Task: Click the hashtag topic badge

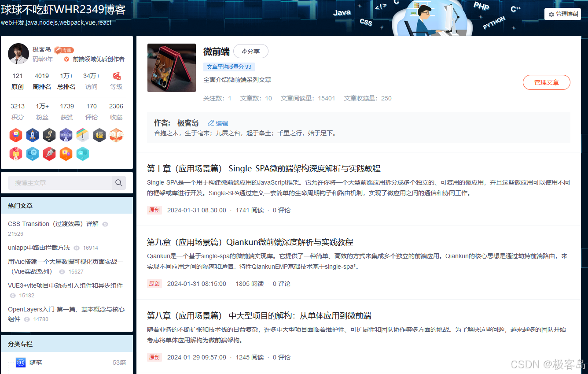Action: 33,153
